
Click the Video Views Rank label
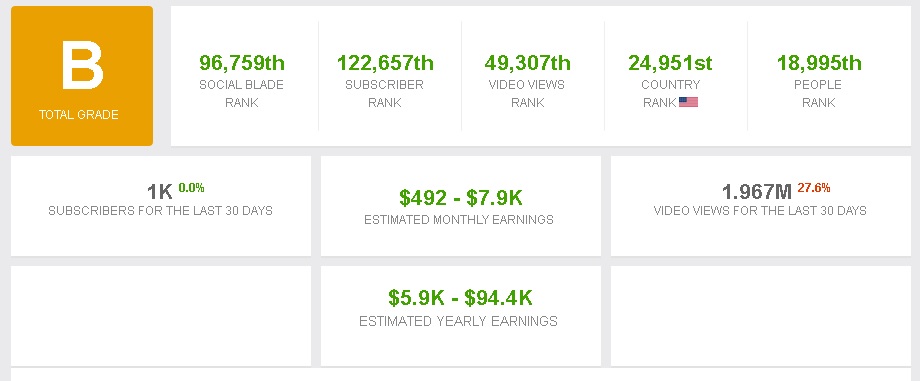click(x=527, y=93)
